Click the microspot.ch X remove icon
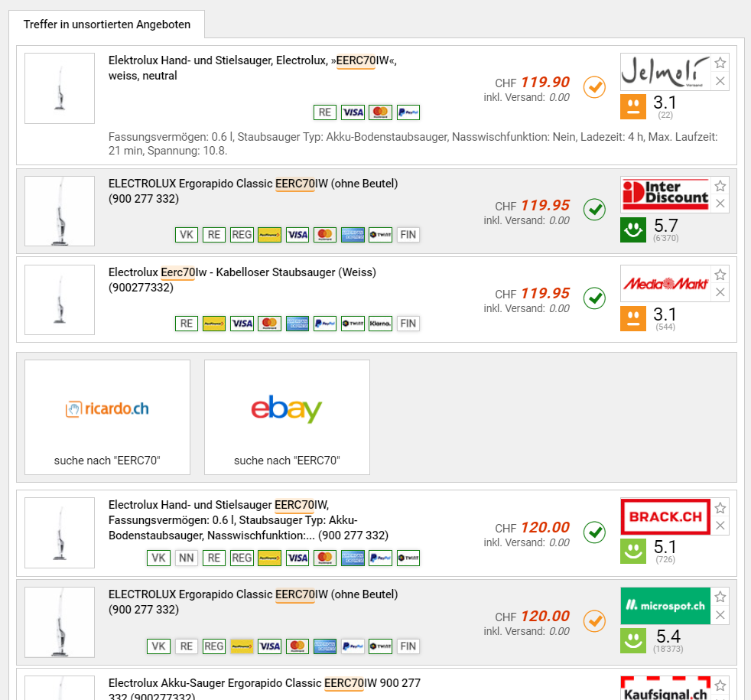 pyautogui.click(x=720, y=615)
